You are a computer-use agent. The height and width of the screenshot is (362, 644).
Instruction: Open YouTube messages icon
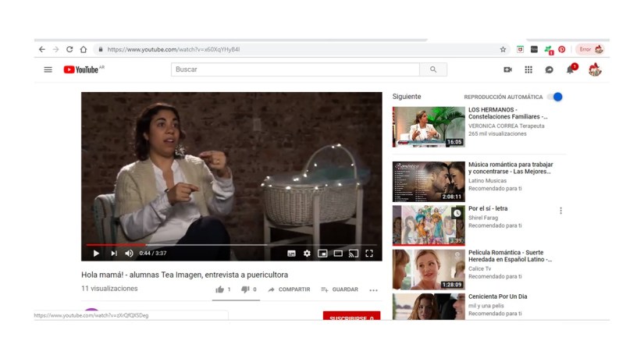549,69
